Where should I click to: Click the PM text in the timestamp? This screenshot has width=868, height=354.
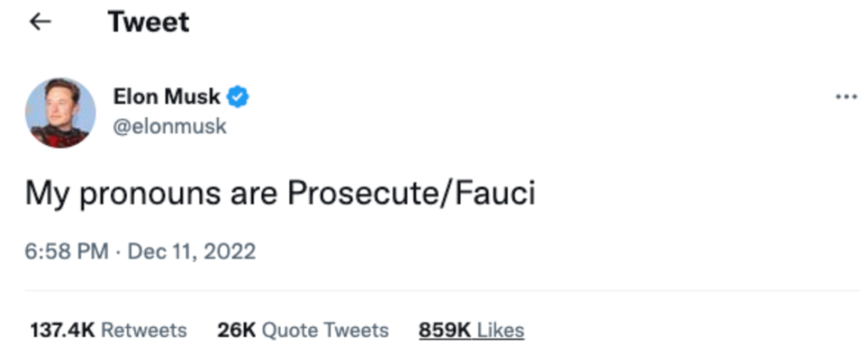coord(92,252)
